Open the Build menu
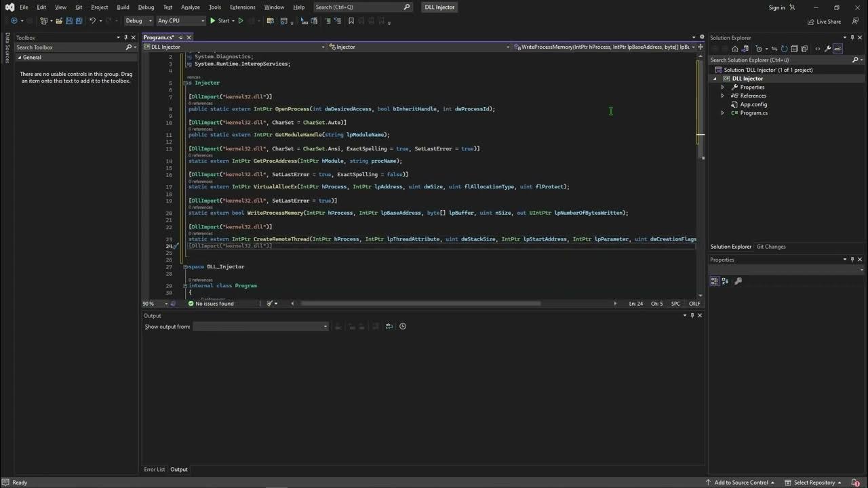 click(123, 7)
